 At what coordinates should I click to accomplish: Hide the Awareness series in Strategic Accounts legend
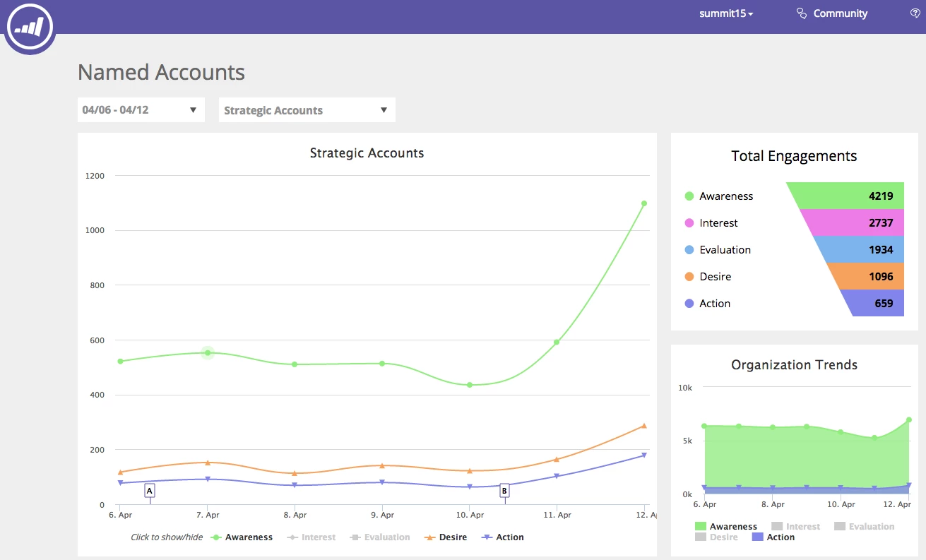242,537
